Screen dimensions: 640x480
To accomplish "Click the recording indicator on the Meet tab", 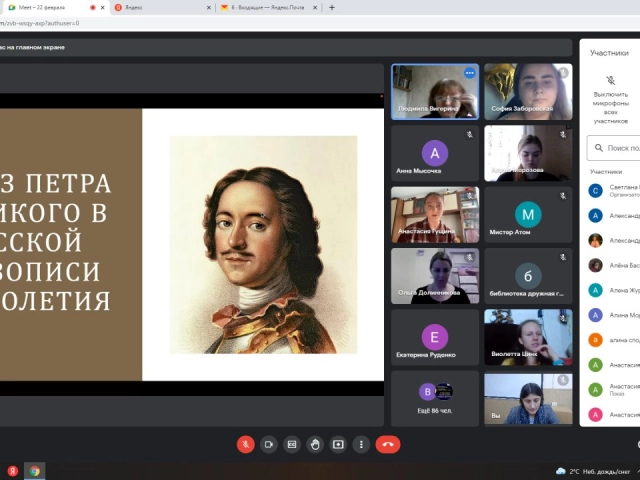I will [x=93, y=7].
